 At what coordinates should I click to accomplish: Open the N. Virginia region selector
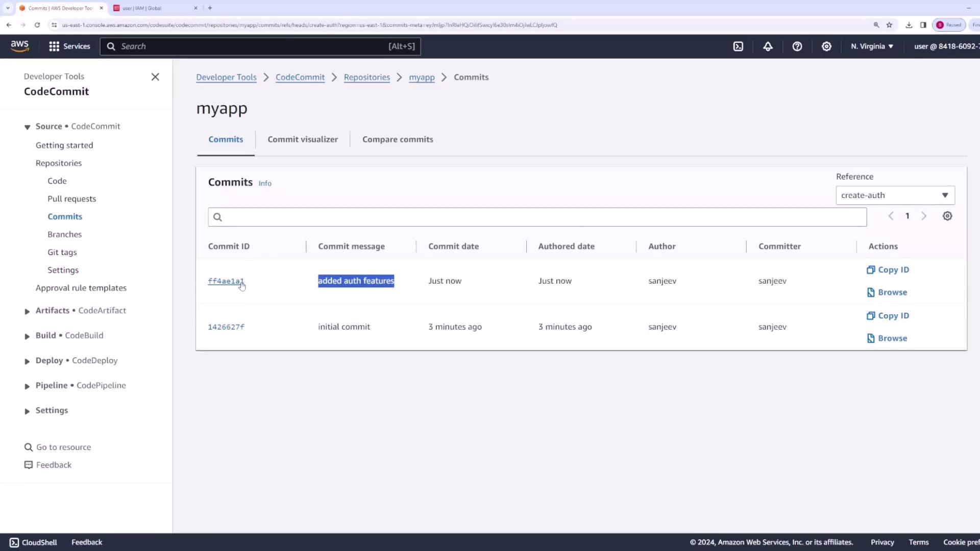point(872,46)
